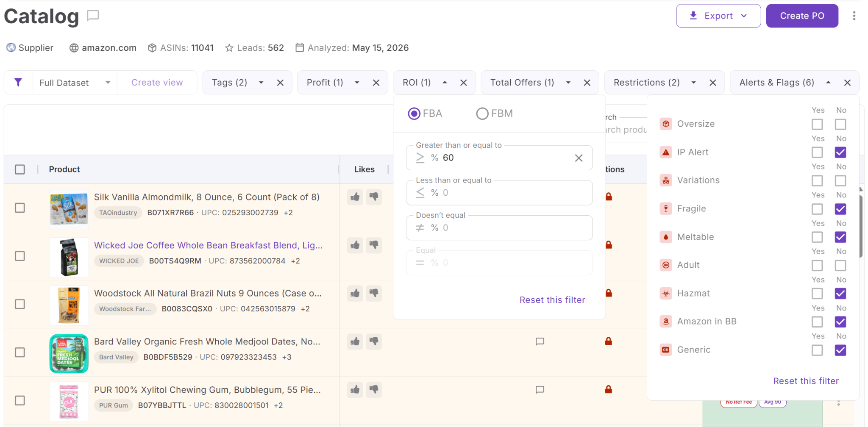
Task: Uncheck the Generic No checkbox
Action: click(840, 350)
